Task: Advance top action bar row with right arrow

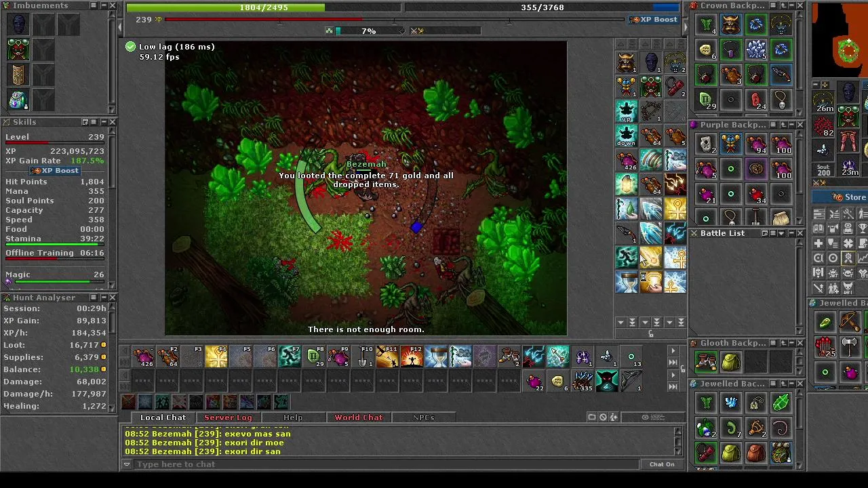Action: (x=673, y=351)
